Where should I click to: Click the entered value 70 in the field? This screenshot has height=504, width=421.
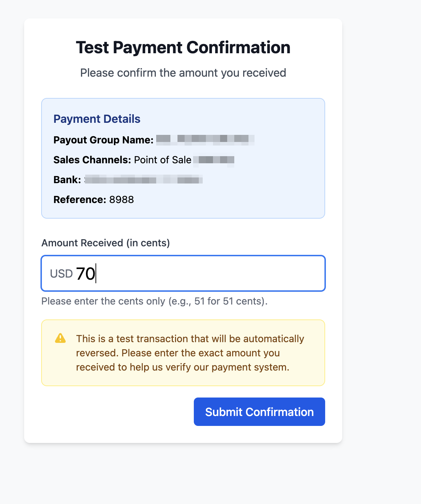86,274
